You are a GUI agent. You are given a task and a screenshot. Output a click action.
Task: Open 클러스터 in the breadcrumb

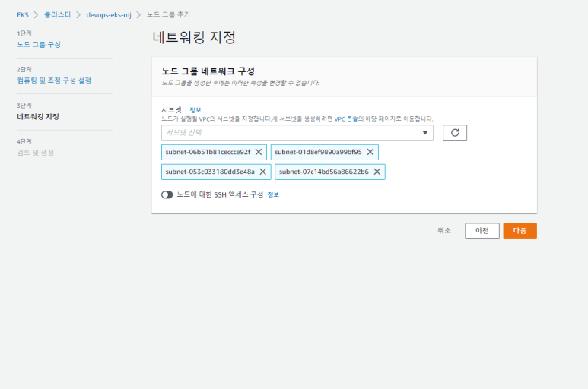[x=58, y=15]
